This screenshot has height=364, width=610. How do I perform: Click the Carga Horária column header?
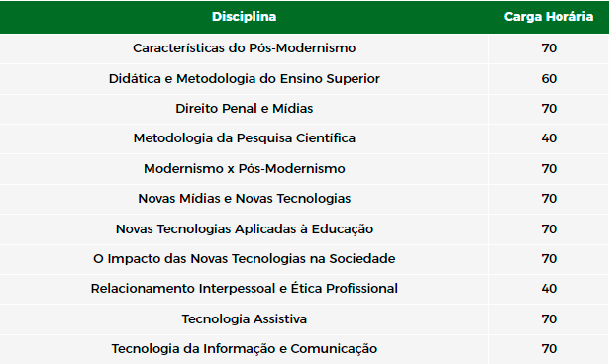(x=549, y=17)
